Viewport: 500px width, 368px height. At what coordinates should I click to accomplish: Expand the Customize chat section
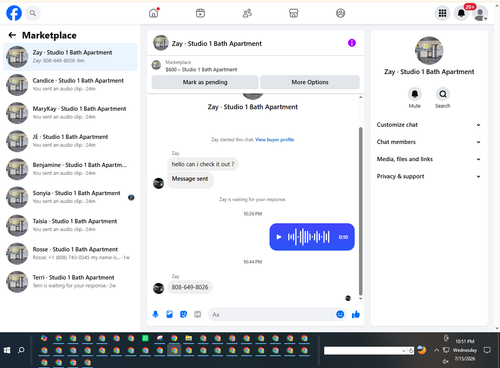point(429,125)
